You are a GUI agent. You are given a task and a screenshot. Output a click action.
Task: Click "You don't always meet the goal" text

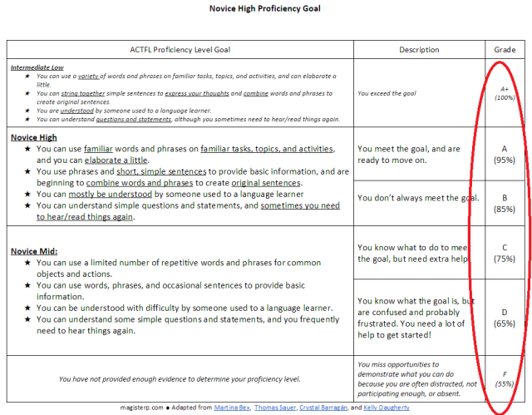click(418, 197)
